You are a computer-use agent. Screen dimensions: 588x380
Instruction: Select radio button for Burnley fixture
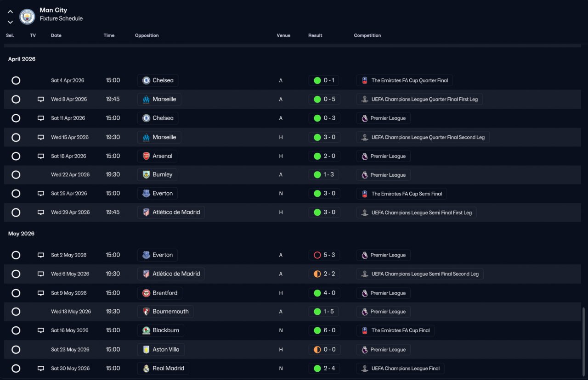pos(16,174)
